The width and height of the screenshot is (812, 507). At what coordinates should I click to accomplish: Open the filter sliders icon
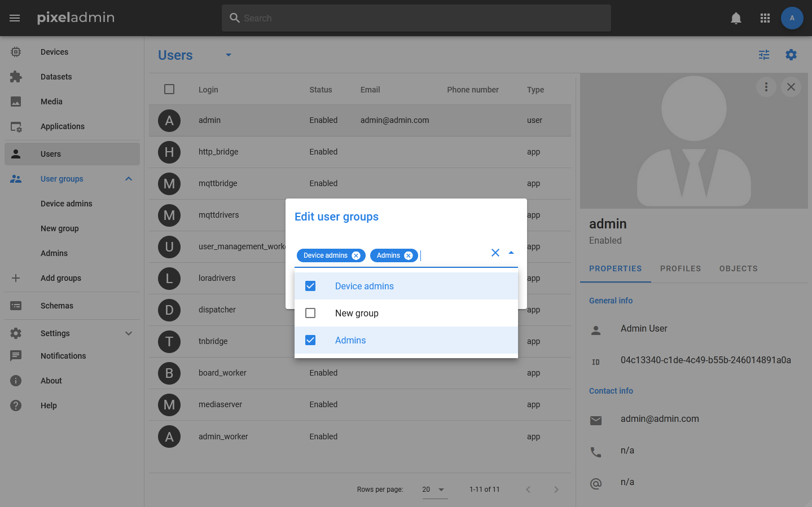pos(764,55)
